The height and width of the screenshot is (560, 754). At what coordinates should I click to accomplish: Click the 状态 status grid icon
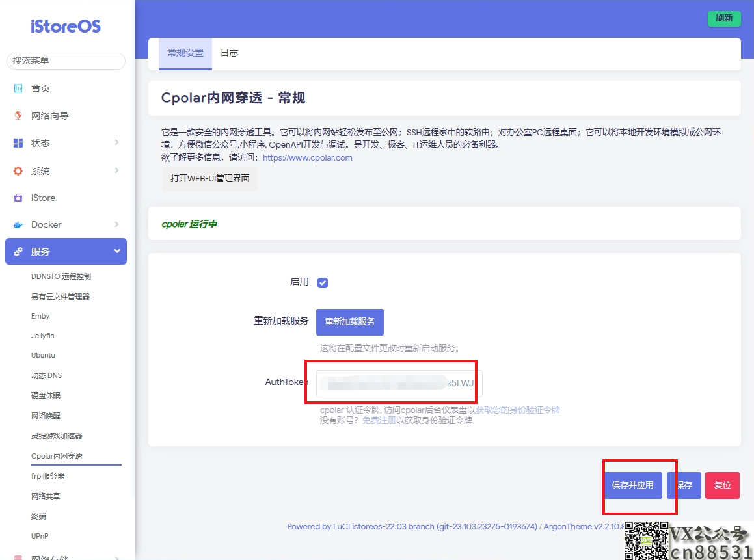(x=18, y=143)
